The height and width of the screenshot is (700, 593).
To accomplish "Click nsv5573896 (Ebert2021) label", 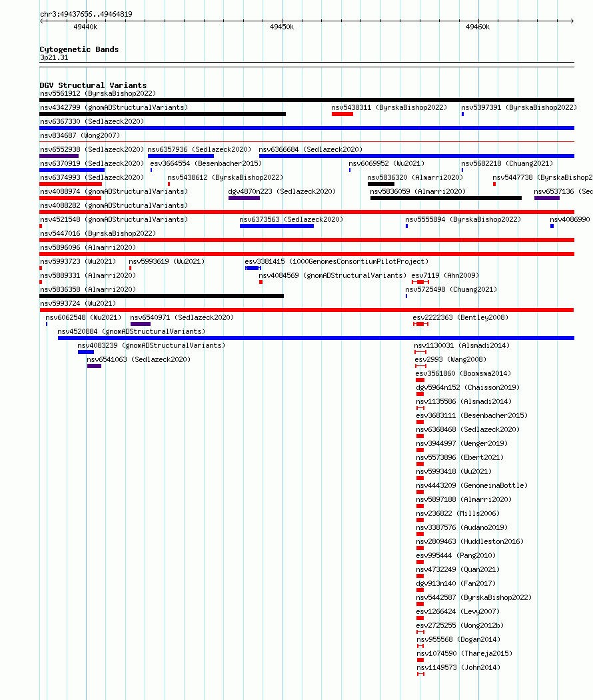I will coord(460,457).
